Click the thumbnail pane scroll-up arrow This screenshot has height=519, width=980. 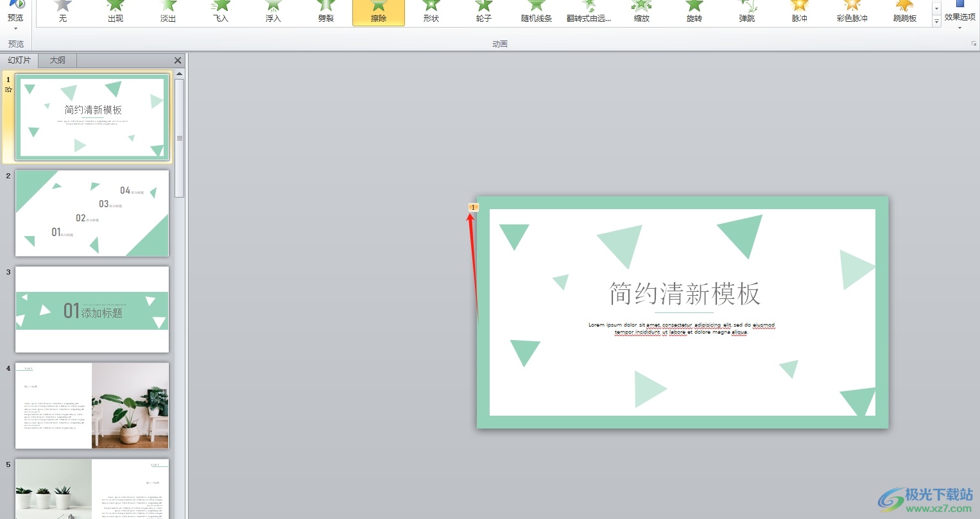coord(180,74)
